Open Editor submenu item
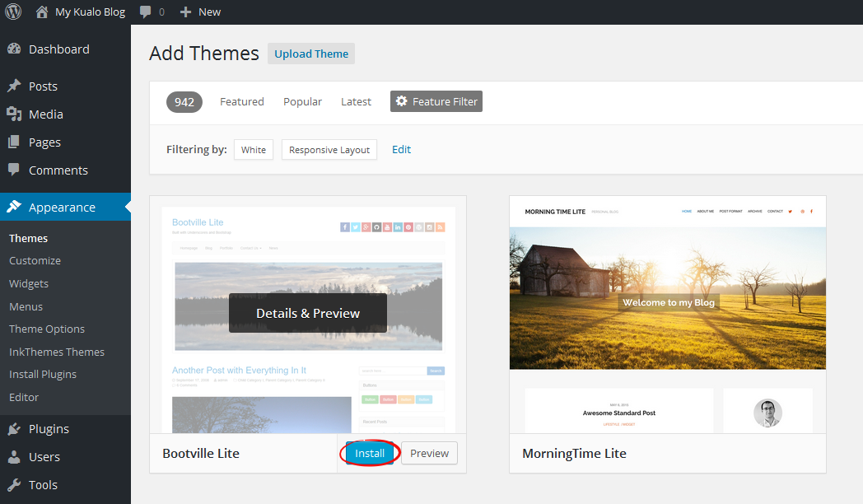 pos(24,397)
